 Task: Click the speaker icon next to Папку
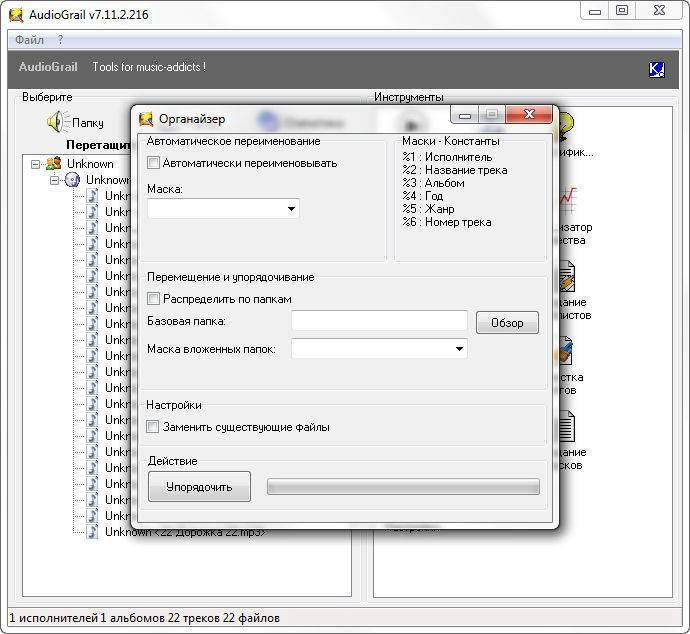[58, 122]
